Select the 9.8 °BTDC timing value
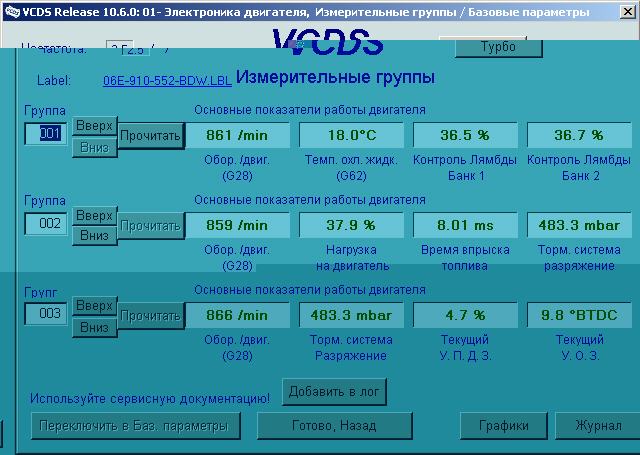640x455 pixels. (579, 315)
